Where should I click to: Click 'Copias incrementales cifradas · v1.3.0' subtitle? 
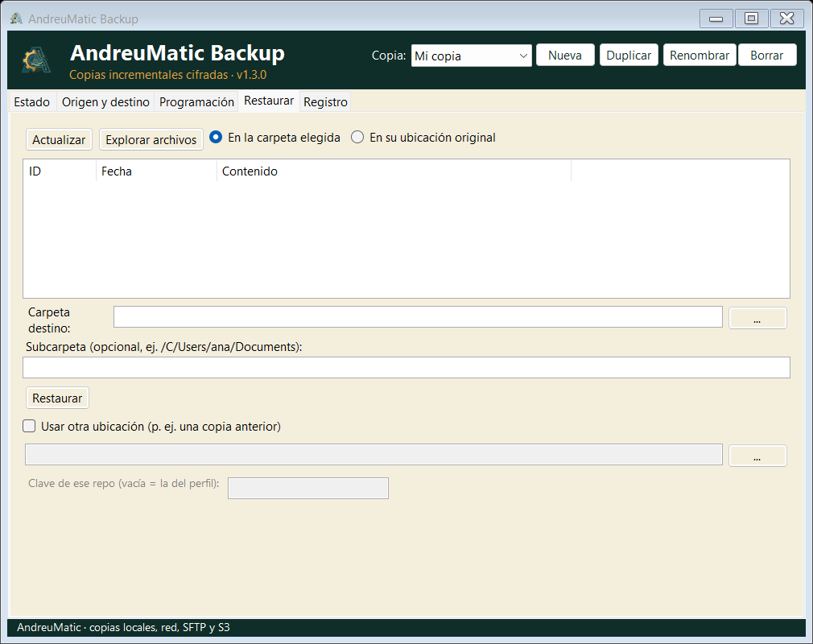[x=168, y=75]
